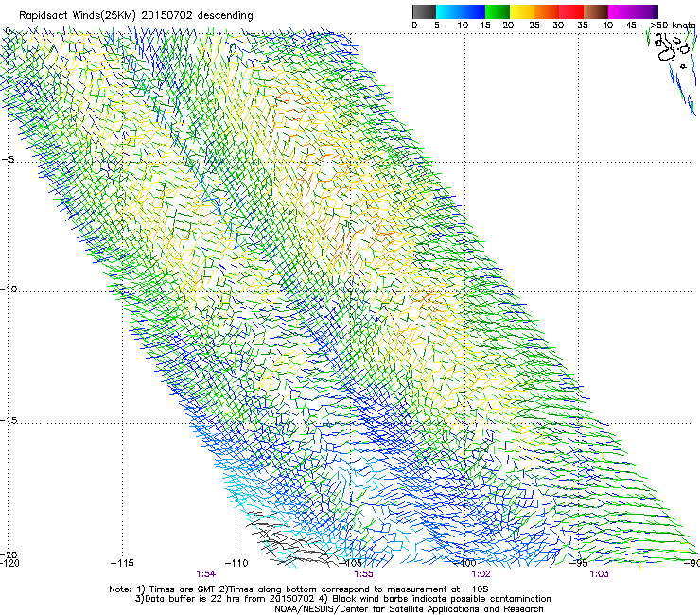
Task: Click the -5 latitude axis label
Action: (x=9, y=159)
